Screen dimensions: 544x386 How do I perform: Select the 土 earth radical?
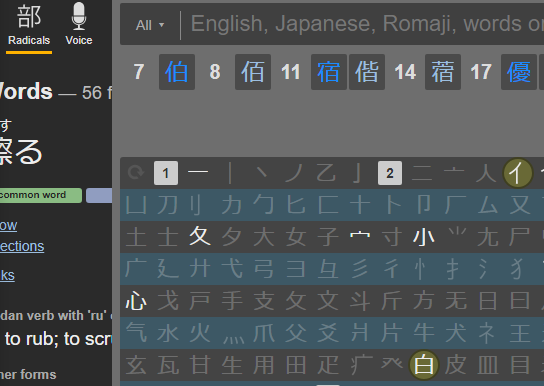click(x=136, y=237)
